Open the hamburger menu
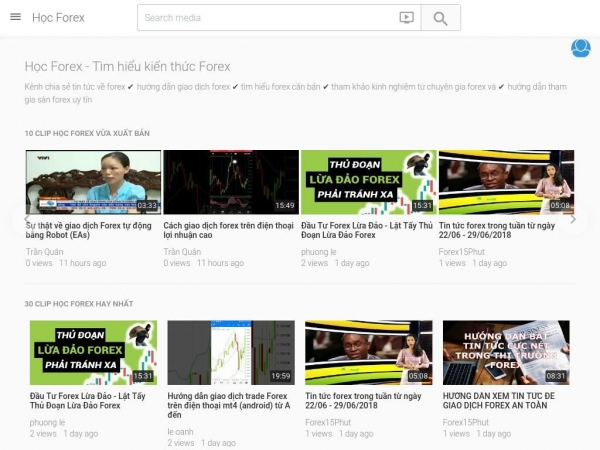Screen dimensions: 600x450 (15, 17)
